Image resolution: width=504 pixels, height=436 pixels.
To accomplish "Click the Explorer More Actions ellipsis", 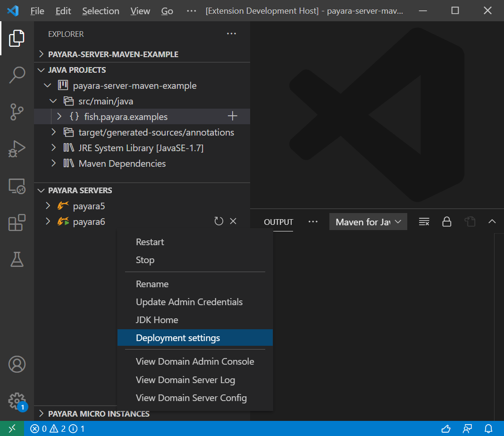I will (231, 34).
